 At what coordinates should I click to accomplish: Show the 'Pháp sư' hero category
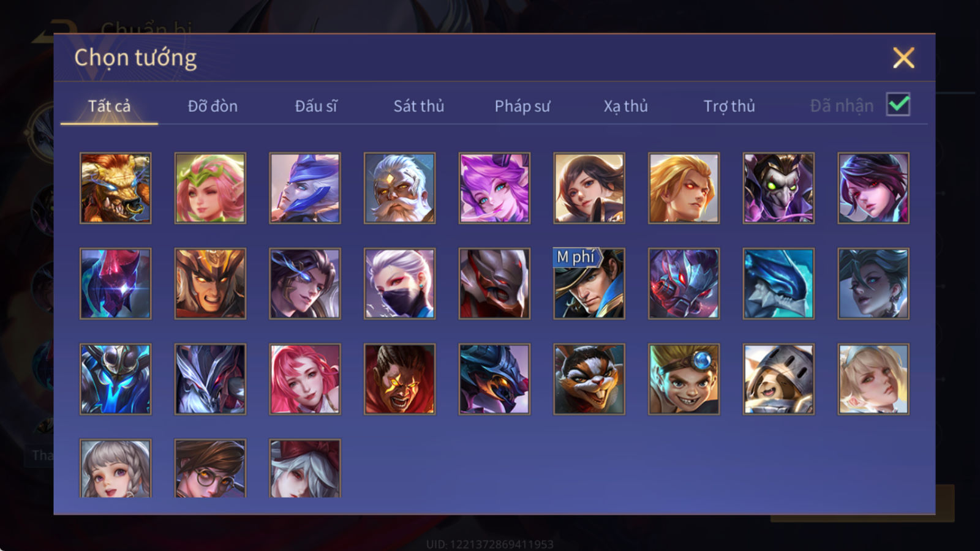pyautogui.click(x=522, y=106)
